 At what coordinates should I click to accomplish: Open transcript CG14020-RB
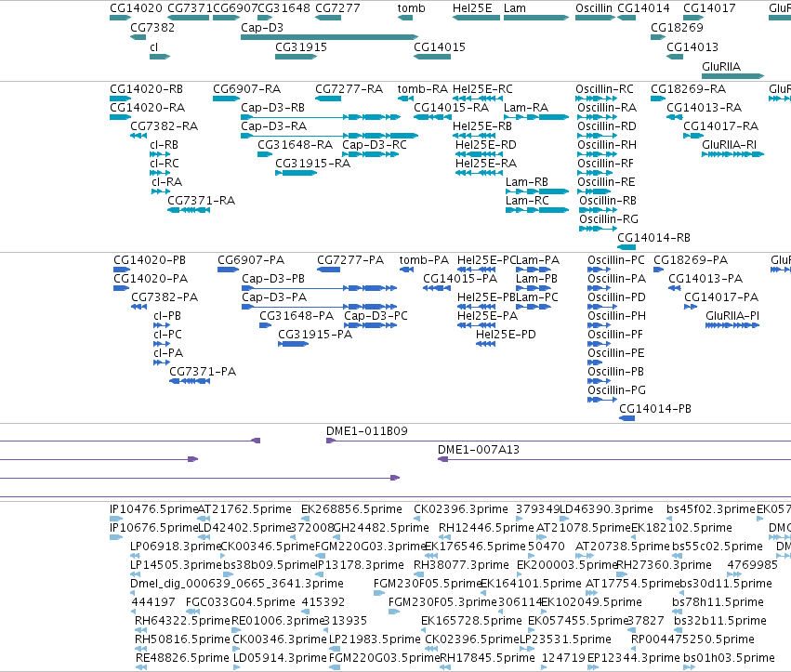click(x=120, y=99)
